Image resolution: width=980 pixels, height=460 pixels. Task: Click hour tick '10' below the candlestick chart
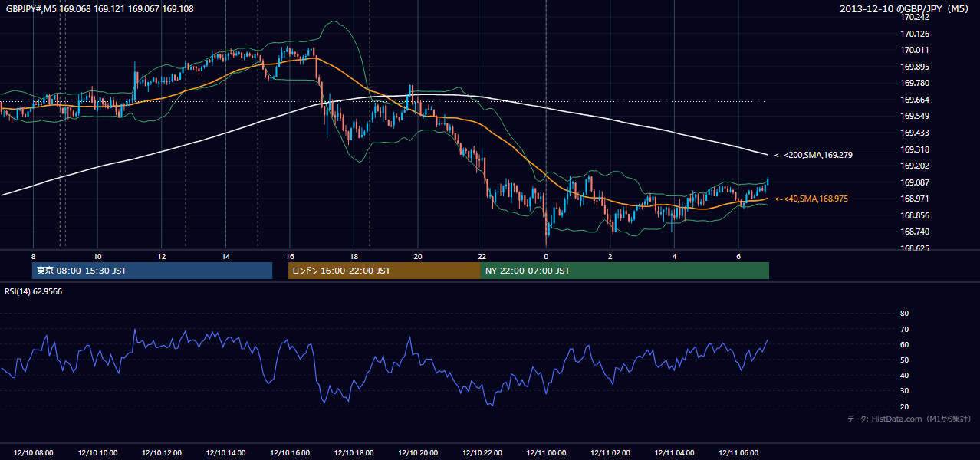pos(97,255)
